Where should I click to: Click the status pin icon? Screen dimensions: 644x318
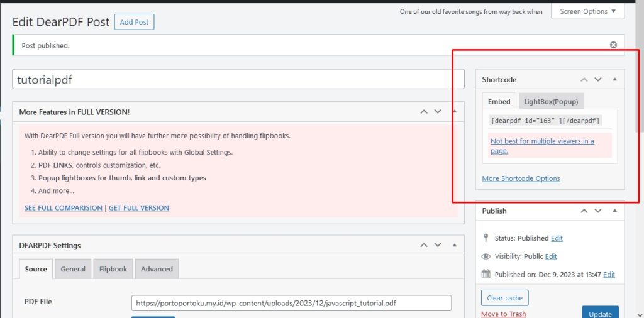486,238
